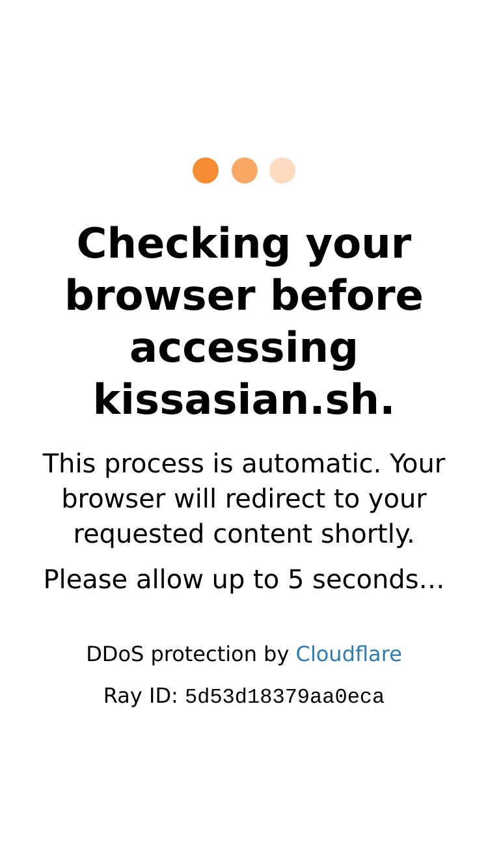Click the Ray ID value 5d53d18379aa0eca

tap(284, 697)
